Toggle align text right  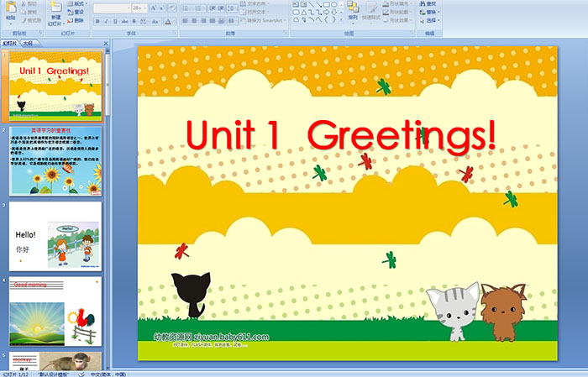pyautogui.click(x=203, y=21)
